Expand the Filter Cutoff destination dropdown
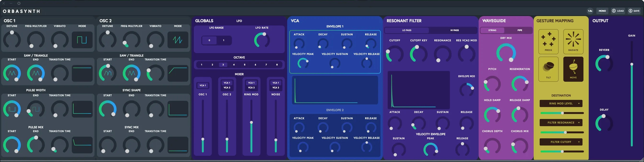644x162 pixels. click(561, 142)
